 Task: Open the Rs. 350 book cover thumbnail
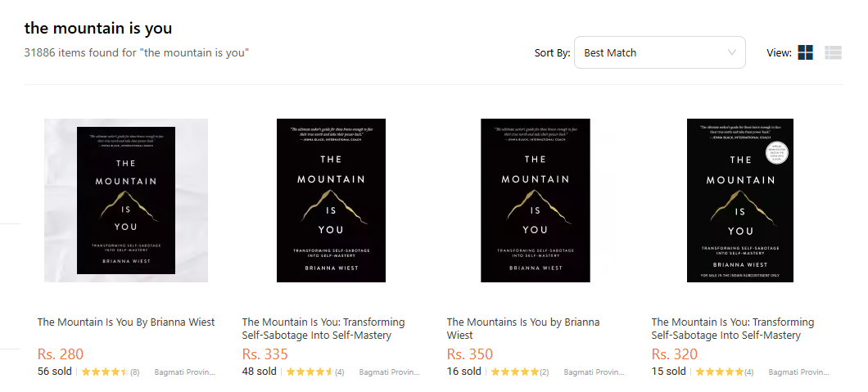[x=535, y=201]
